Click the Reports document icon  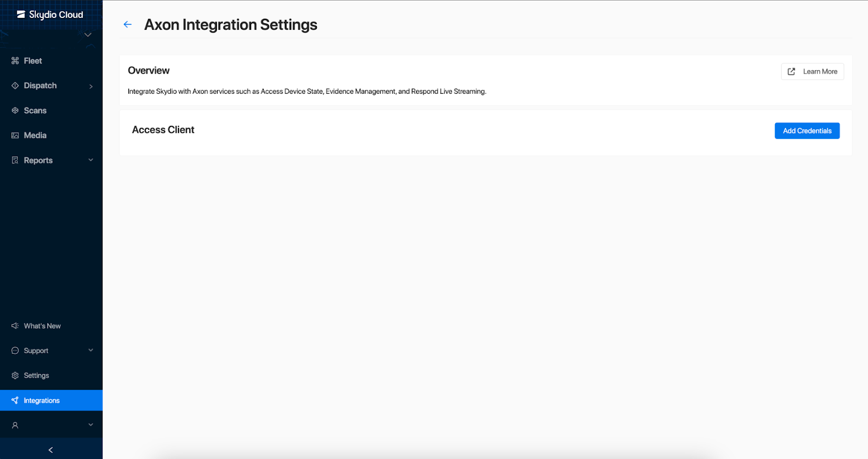pos(15,161)
